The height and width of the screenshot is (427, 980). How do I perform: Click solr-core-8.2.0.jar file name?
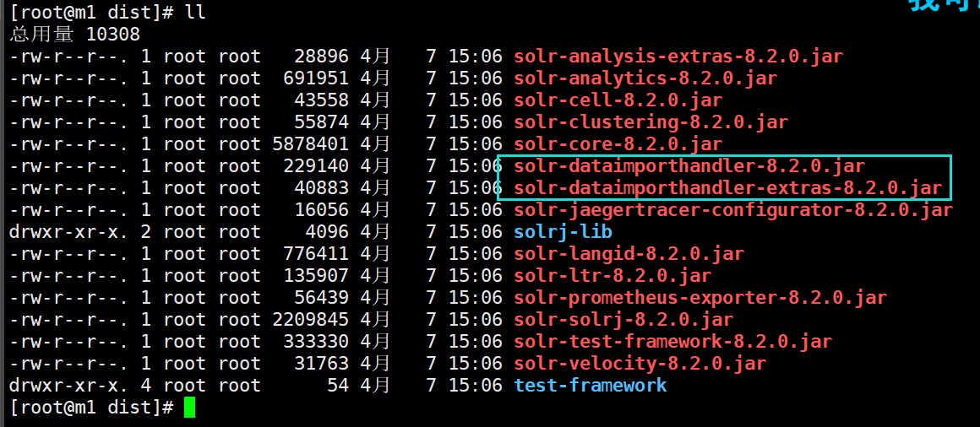point(618,144)
